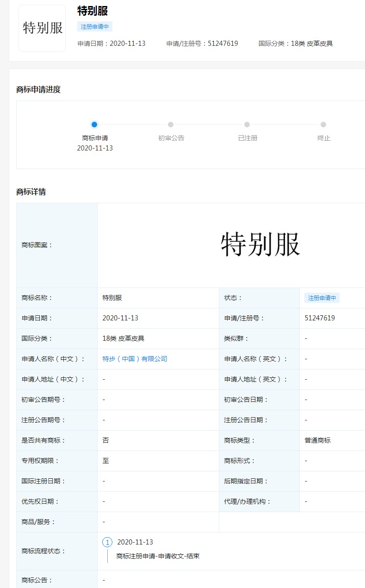Click the 商品/服务 label cell
The height and width of the screenshot is (588, 365).
57,522
